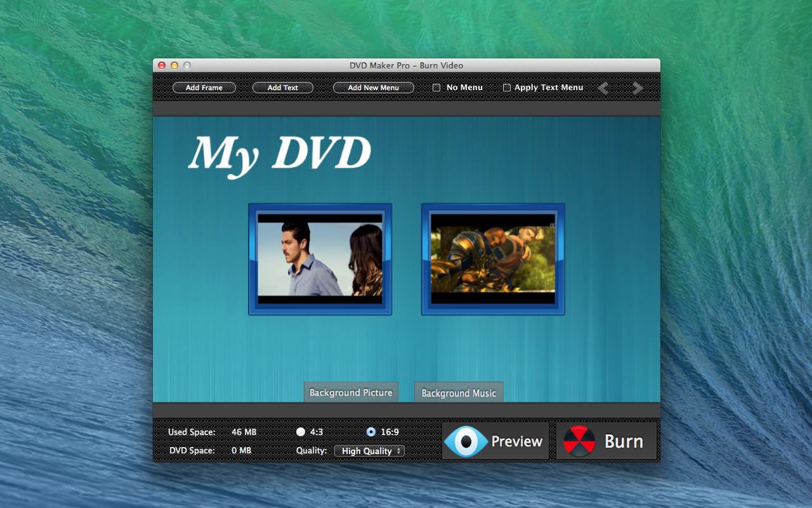Open the High Quality dropdown

pyautogui.click(x=370, y=451)
